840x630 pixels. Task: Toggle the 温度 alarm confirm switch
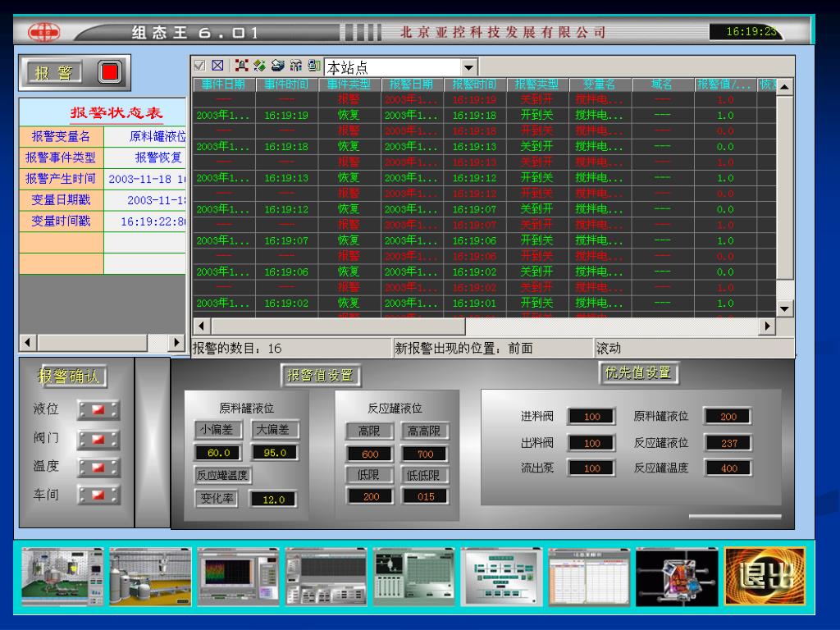pos(98,467)
